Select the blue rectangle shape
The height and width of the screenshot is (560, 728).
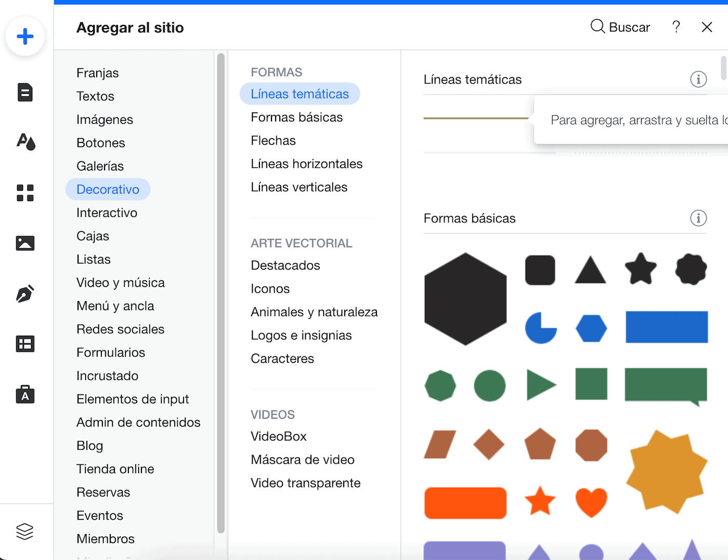(667, 327)
